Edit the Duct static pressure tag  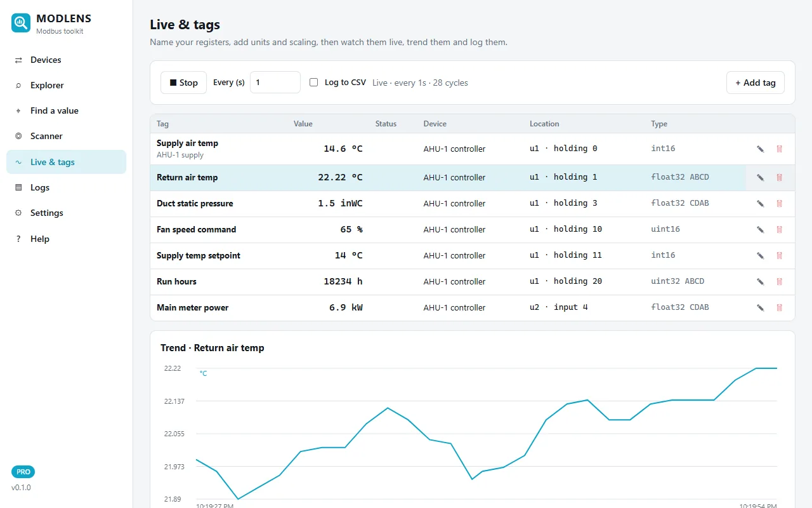760,204
